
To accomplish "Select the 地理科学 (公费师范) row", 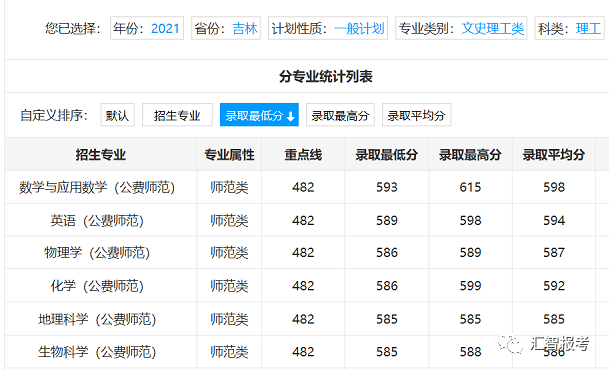I will 300,319.
